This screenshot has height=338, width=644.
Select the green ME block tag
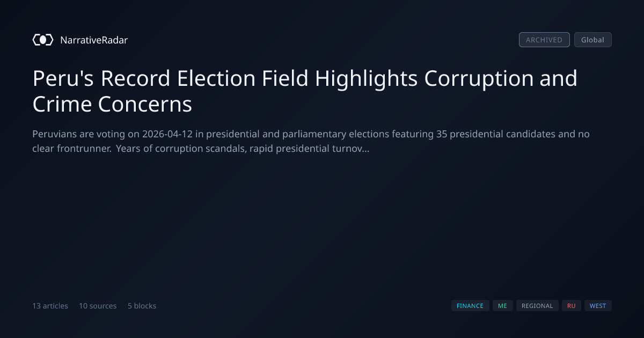[502, 306]
